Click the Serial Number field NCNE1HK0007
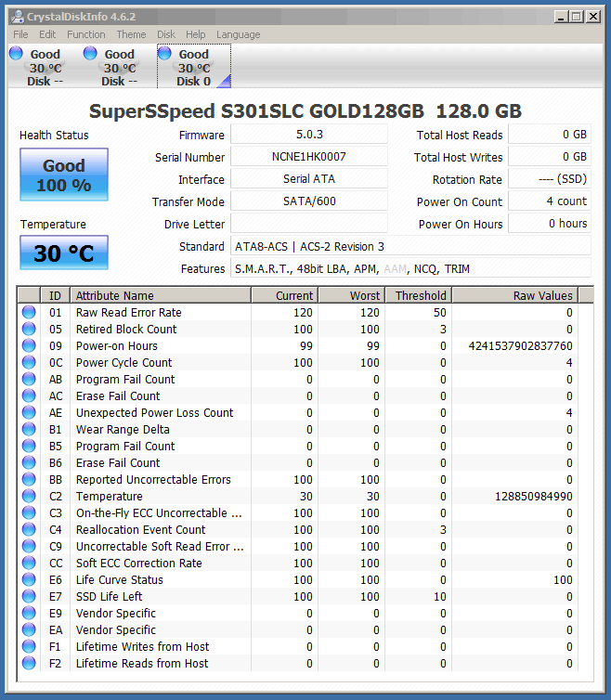This screenshot has width=611, height=700. click(308, 157)
